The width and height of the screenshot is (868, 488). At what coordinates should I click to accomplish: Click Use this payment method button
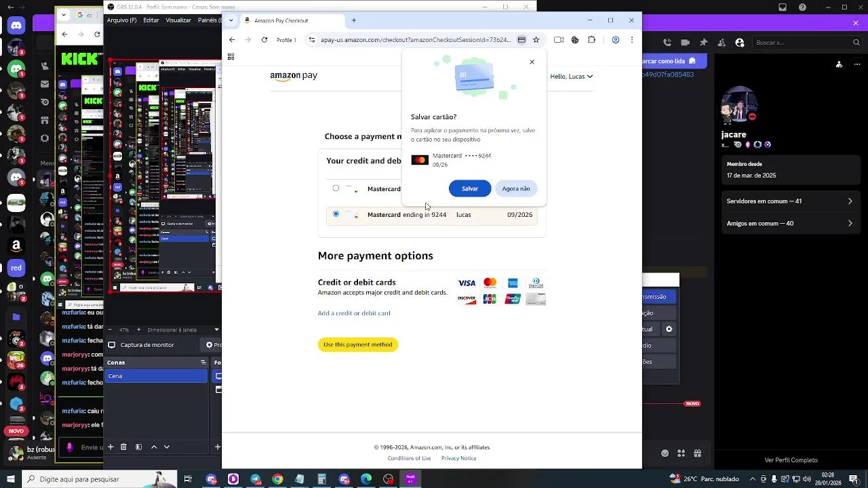358,344
